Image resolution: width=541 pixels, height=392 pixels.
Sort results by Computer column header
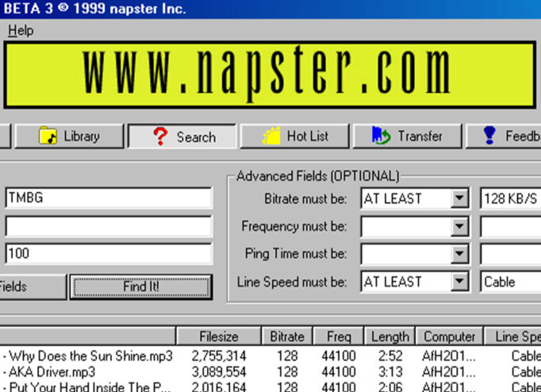tap(449, 336)
